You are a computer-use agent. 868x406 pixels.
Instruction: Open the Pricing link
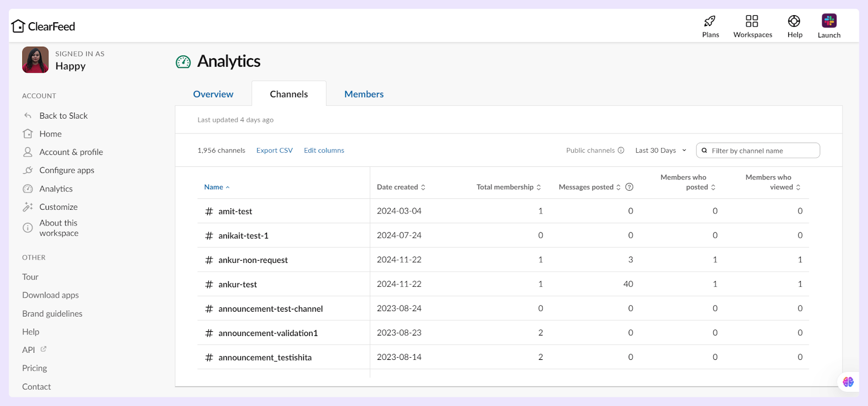pyautogui.click(x=35, y=368)
